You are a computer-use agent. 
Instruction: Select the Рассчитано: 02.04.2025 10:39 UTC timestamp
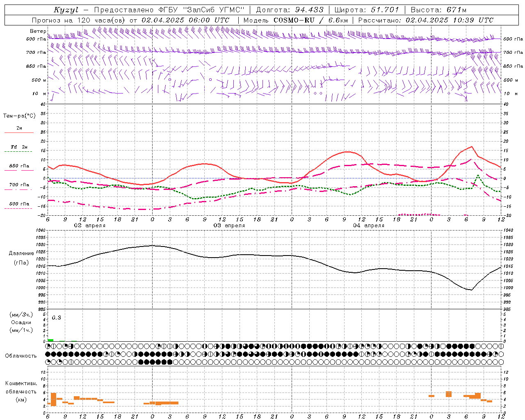coord(426,20)
